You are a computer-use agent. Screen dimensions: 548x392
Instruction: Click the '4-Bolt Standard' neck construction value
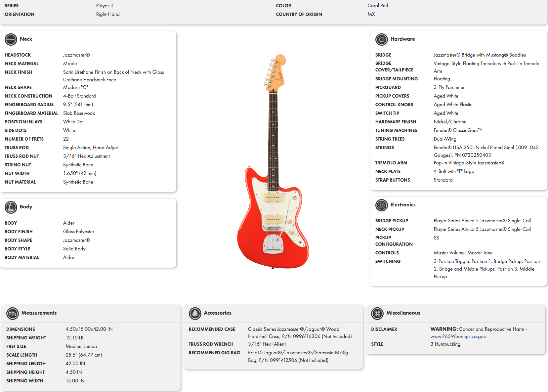[79, 96]
